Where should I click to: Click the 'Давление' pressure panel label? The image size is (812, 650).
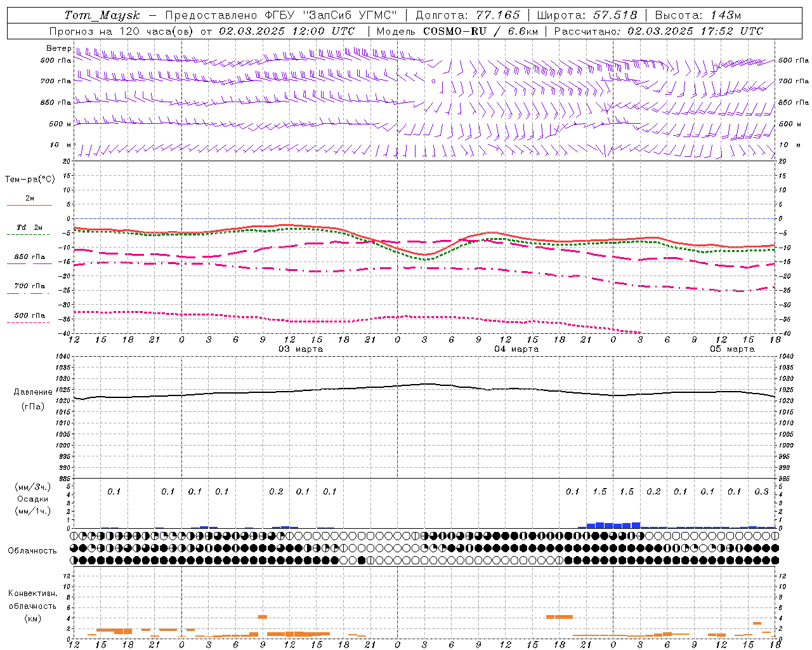click(x=33, y=392)
